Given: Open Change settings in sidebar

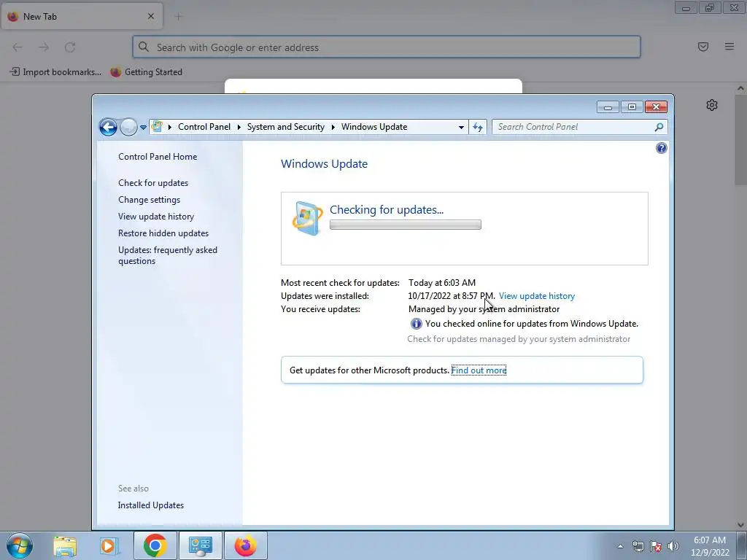Looking at the screenshot, I should click(x=149, y=200).
